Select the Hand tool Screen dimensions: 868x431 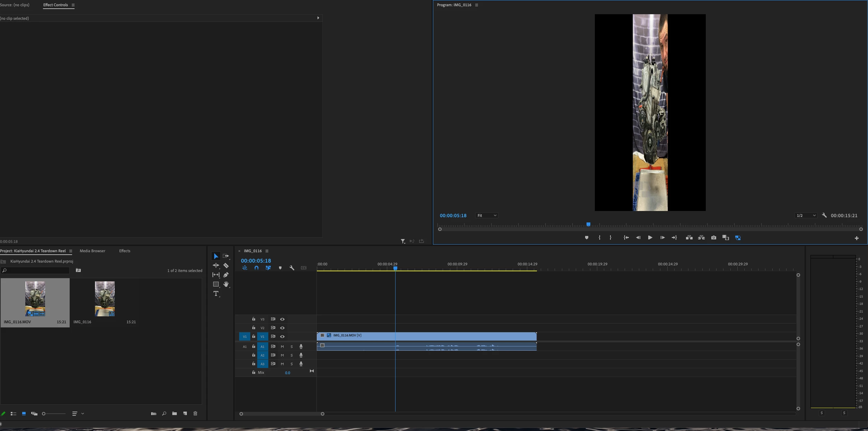226,284
